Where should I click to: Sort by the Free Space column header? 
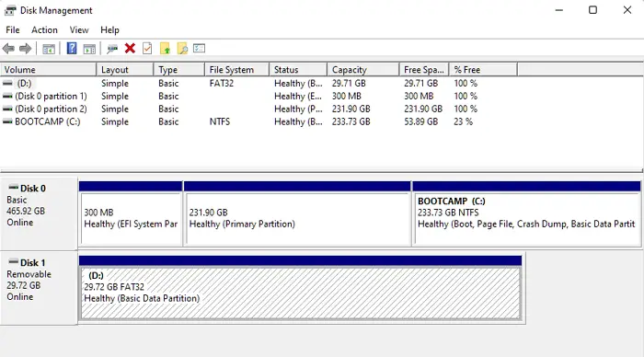click(x=424, y=70)
